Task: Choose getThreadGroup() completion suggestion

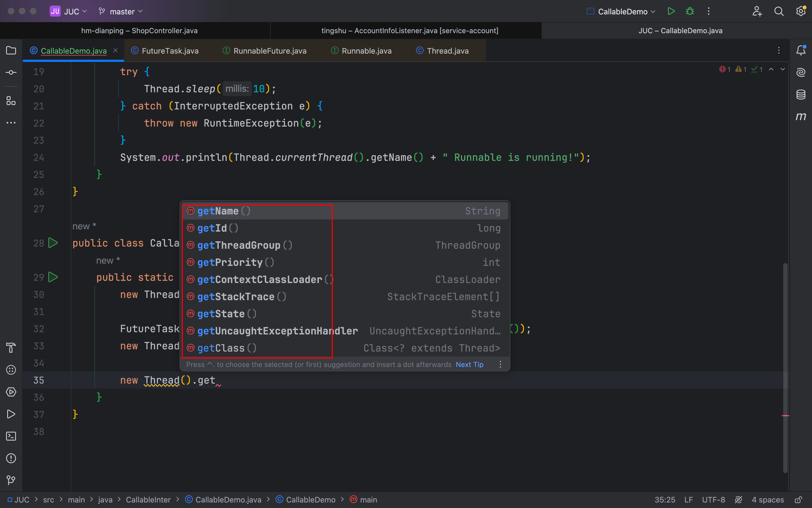Action: click(x=345, y=245)
